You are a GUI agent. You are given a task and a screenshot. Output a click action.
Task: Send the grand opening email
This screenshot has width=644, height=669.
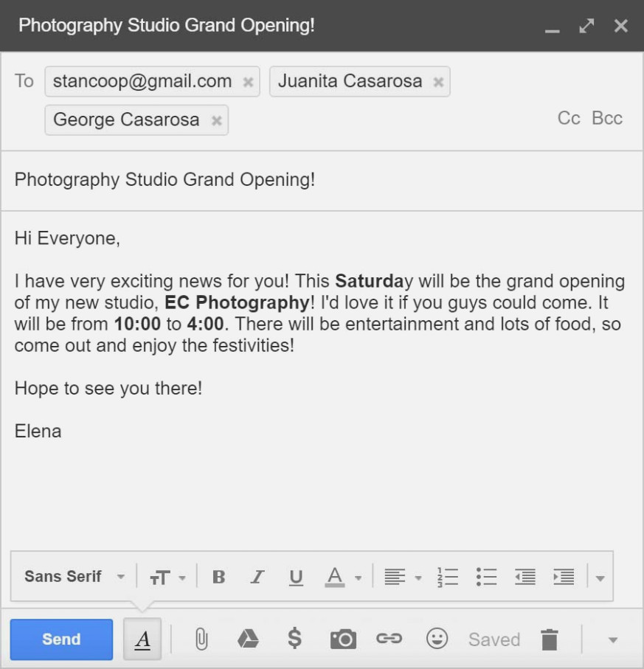coord(61,639)
